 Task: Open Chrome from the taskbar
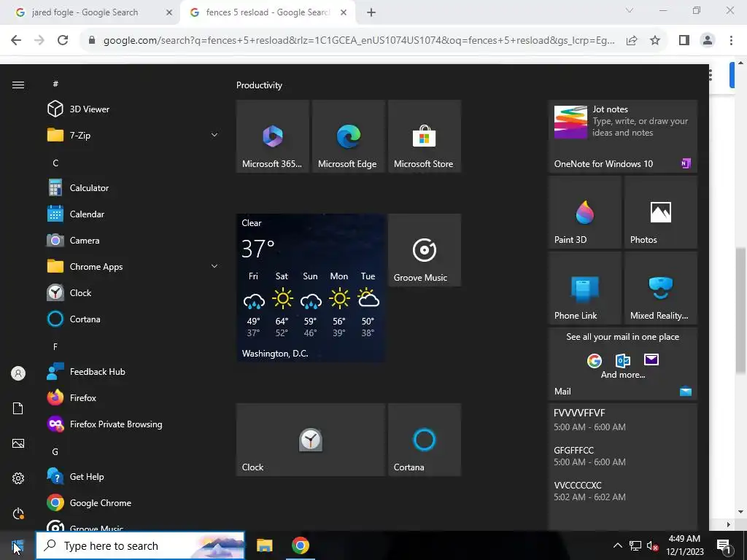point(300,545)
